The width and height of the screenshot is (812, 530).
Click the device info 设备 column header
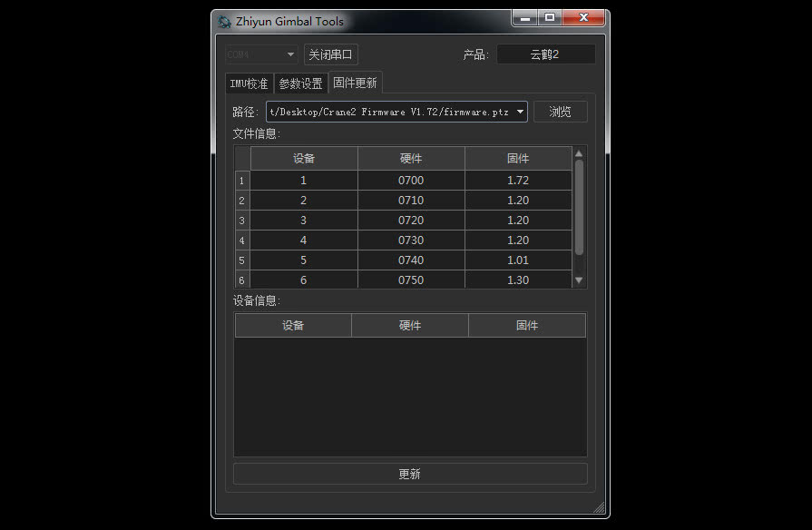(293, 326)
